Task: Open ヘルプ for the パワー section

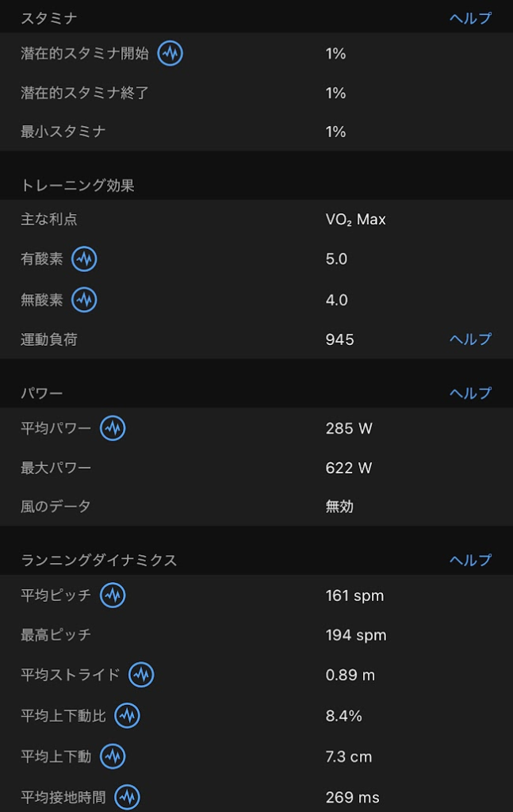Action: 470,393
